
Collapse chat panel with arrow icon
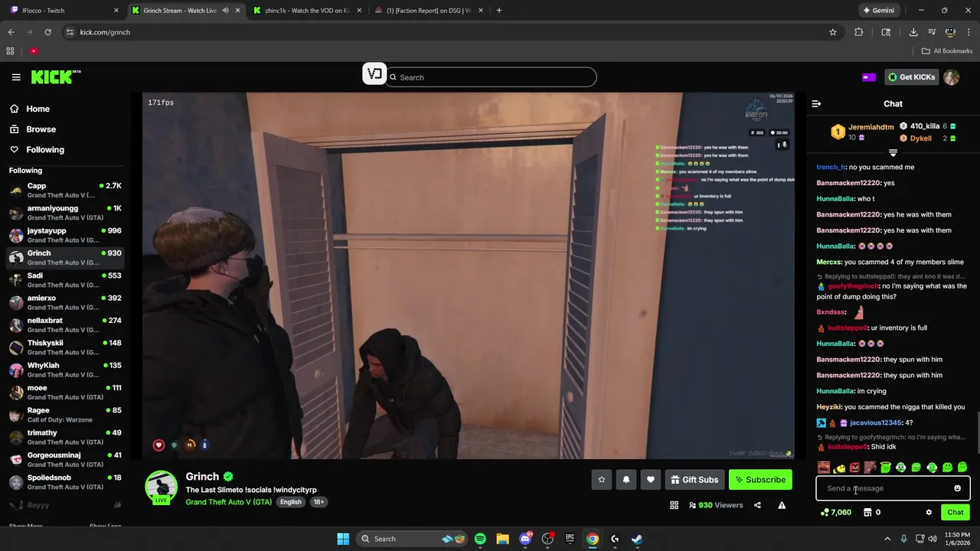point(816,103)
